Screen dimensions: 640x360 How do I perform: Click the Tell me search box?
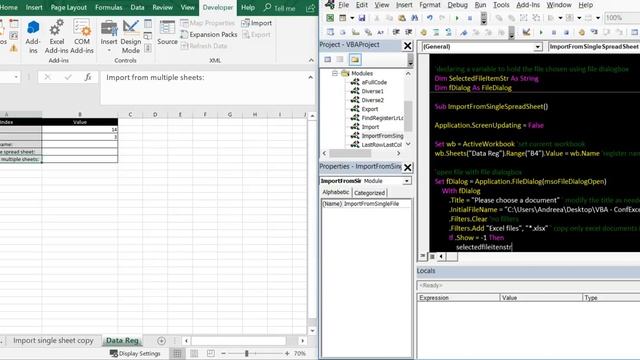pyautogui.click(x=280, y=8)
